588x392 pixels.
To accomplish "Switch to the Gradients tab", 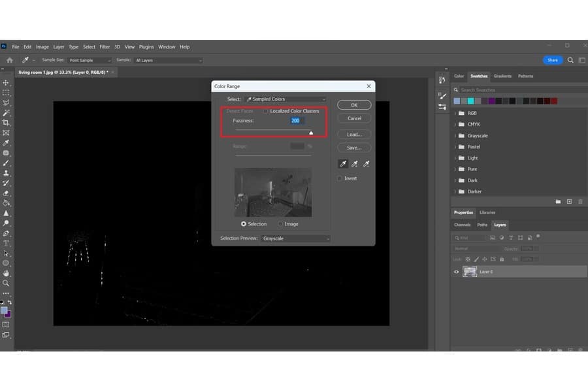I will point(502,76).
